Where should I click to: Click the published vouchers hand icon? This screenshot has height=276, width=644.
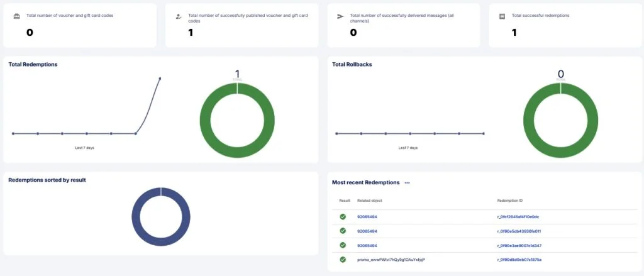(178, 16)
